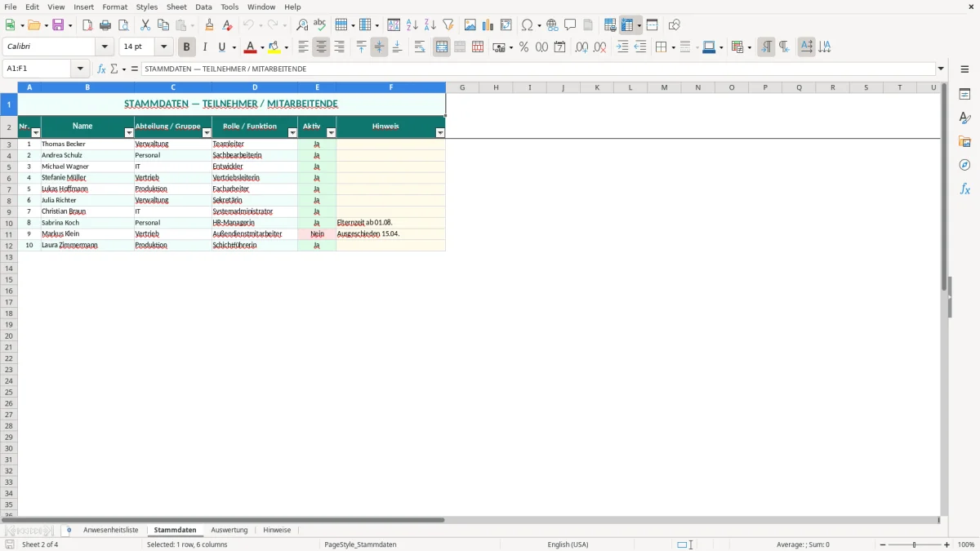Click the Save document icon

pos(58,25)
